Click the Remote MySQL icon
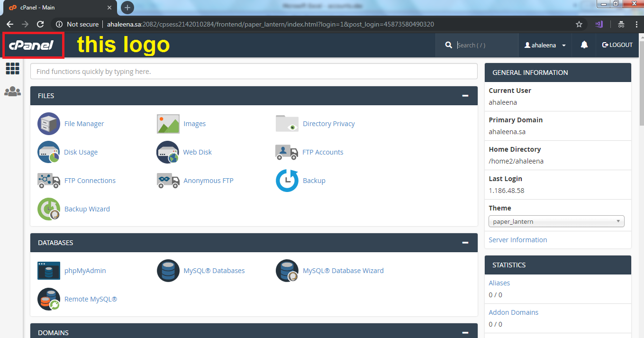The image size is (644, 338). tap(49, 299)
